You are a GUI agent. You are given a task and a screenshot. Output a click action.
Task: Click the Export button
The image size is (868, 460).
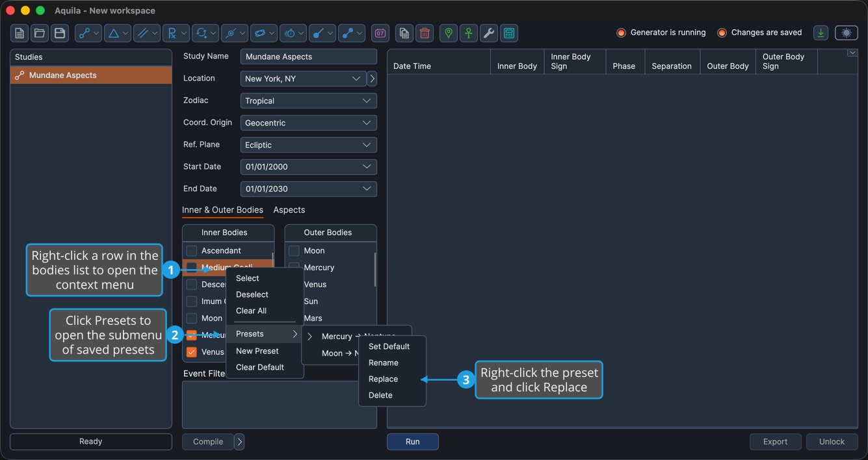tap(775, 442)
